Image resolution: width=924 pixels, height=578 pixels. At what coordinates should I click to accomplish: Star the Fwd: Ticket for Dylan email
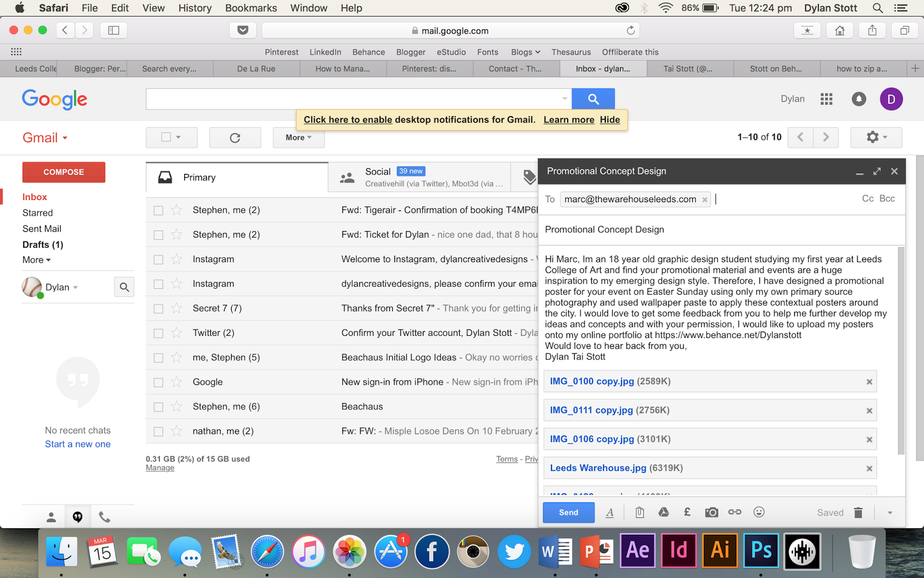coord(177,235)
